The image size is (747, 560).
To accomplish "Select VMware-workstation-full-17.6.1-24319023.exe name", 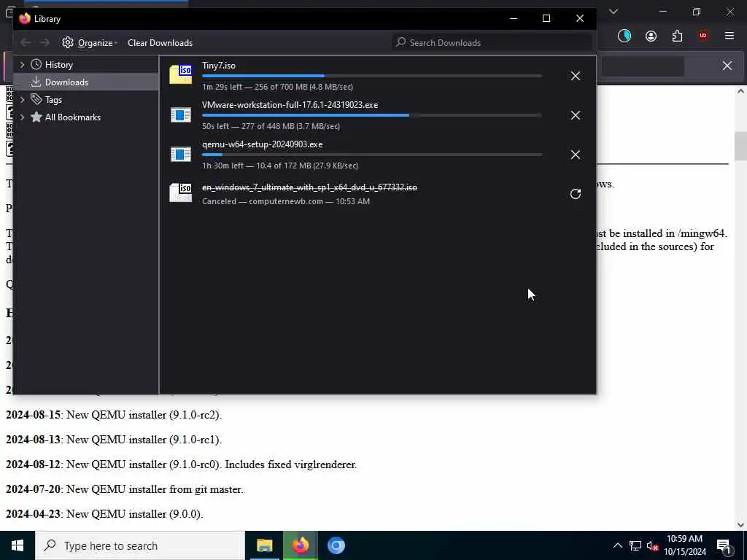I will pos(290,105).
